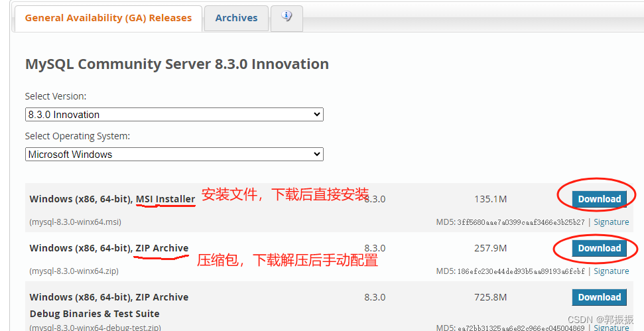Expand the Select Version dropdown
Image resolution: width=644 pixels, height=331 pixels.
click(x=174, y=115)
